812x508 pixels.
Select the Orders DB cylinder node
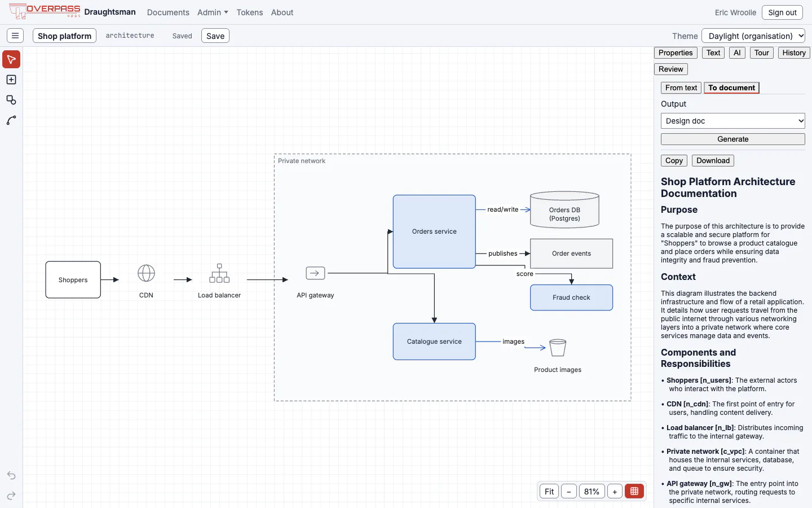tap(564, 210)
